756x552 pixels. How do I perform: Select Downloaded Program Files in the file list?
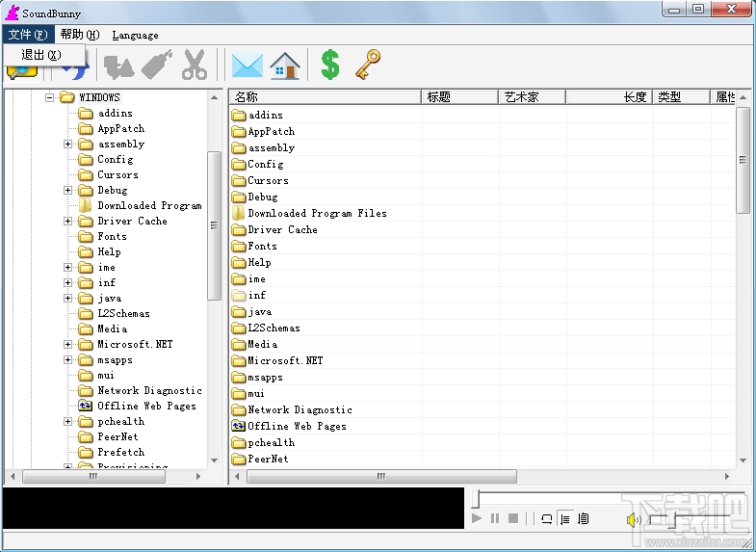[x=317, y=213]
